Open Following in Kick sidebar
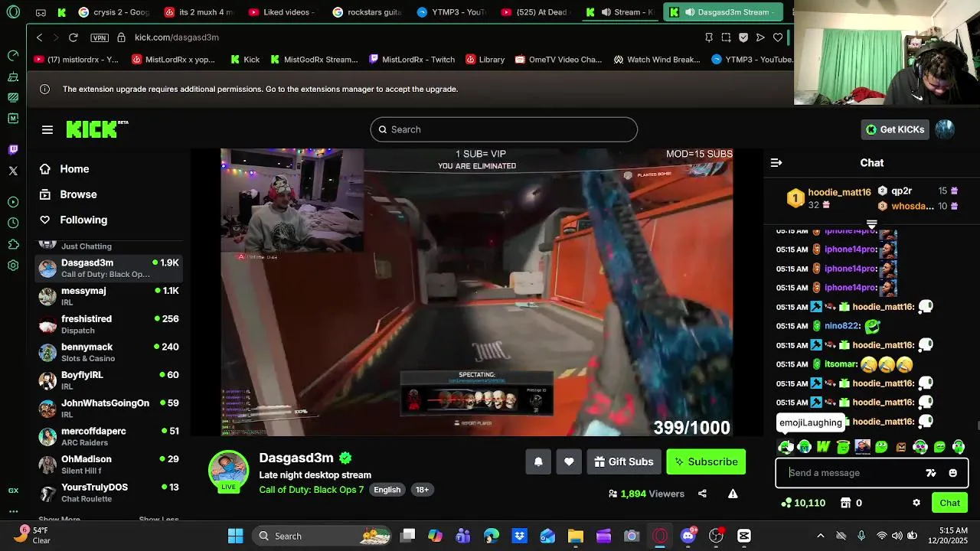 tap(83, 220)
